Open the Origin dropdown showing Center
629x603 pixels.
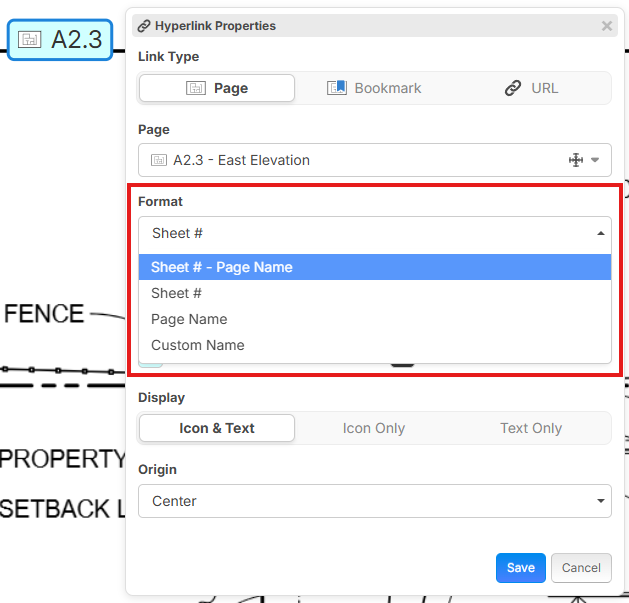pyautogui.click(x=374, y=501)
